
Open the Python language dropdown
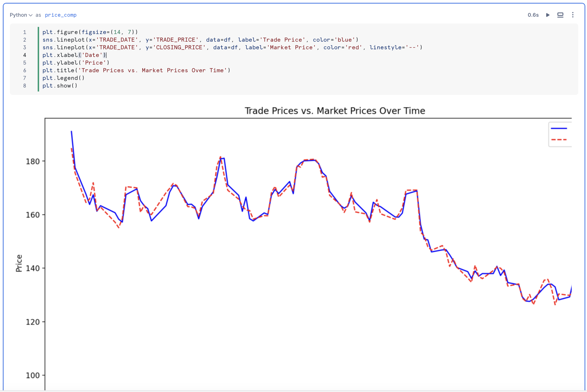(18, 15)
